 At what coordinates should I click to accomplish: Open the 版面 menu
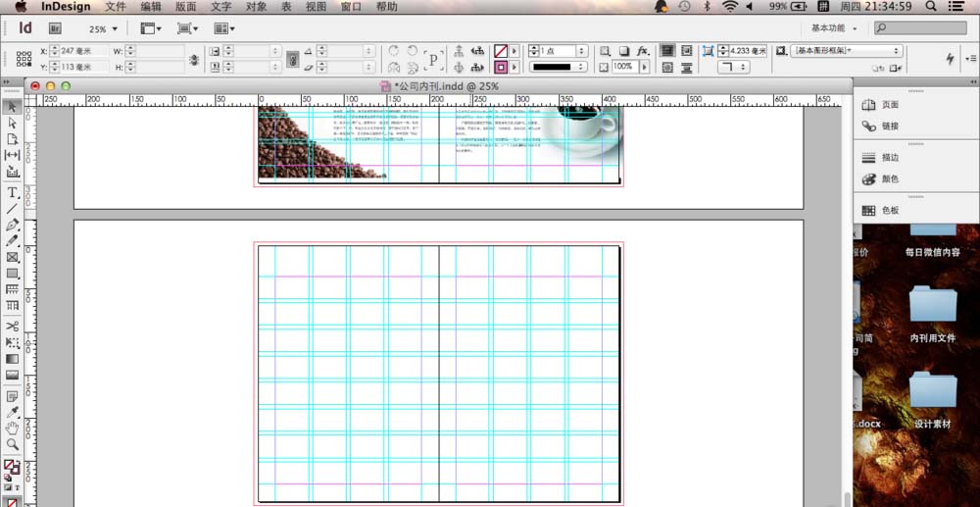tap(185, 7)
